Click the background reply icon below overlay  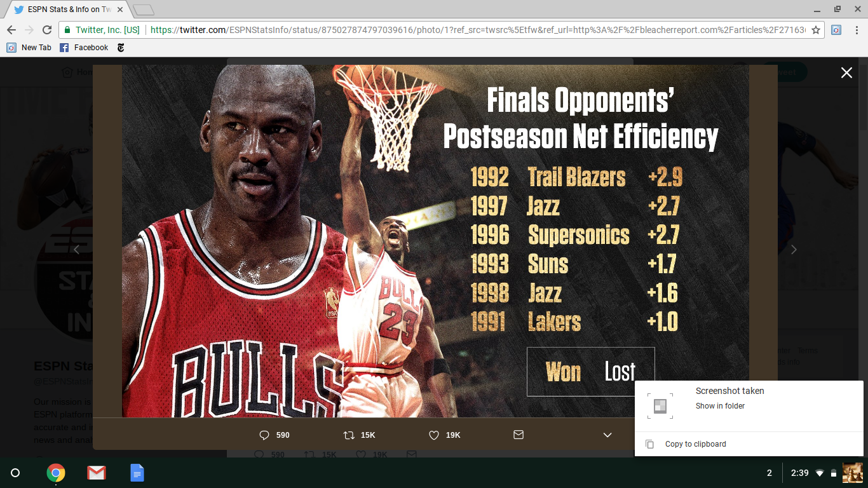click(x=259, y=454)
